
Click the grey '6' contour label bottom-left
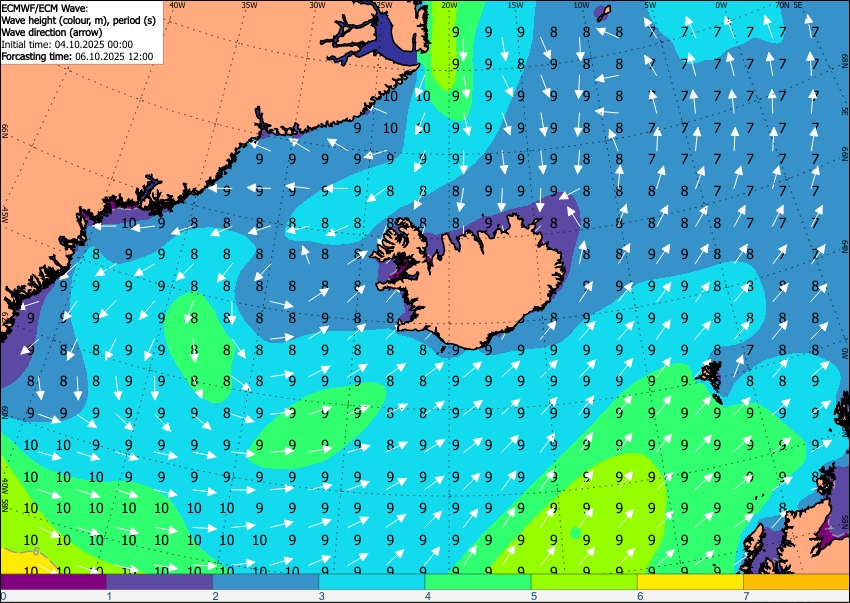pos(36,551)
